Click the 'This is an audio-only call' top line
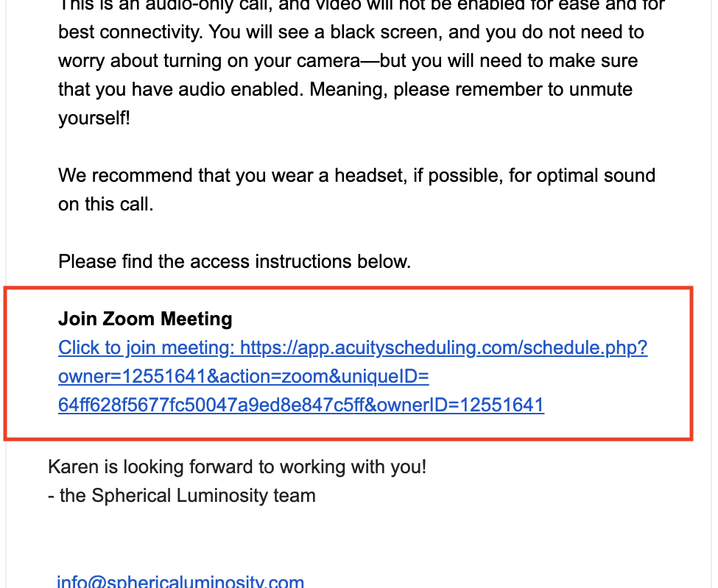 362,6
